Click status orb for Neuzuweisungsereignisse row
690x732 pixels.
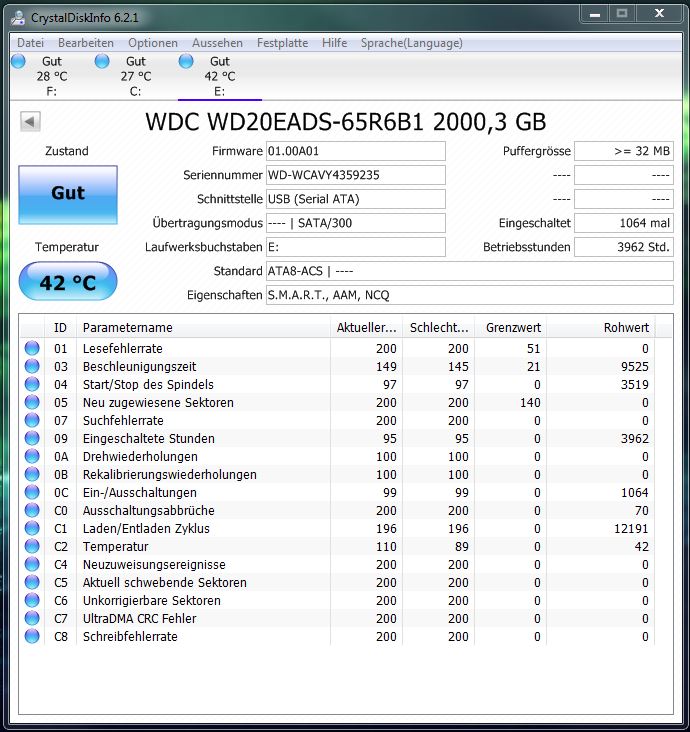point(32,564)
